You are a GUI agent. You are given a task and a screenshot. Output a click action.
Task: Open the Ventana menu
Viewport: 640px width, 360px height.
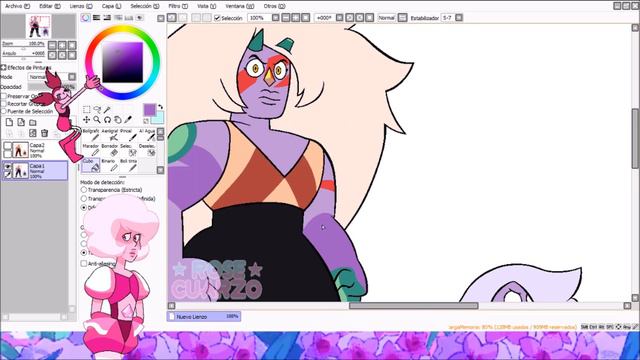pyautogui.click(x=240, y=6)
